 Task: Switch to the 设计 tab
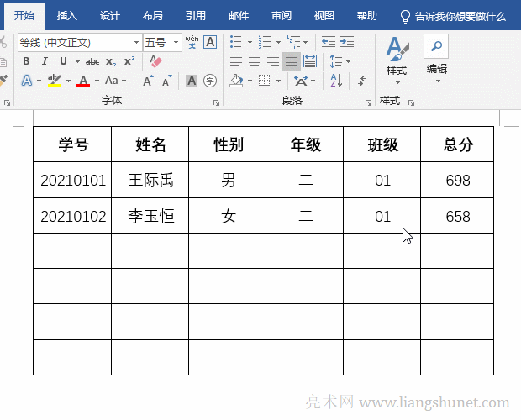[109, 16]
